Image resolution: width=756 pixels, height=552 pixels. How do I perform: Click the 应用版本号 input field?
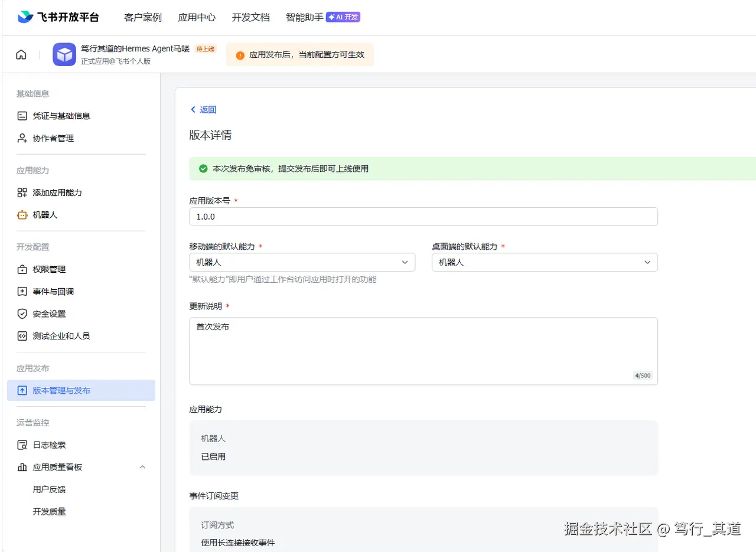423,216
